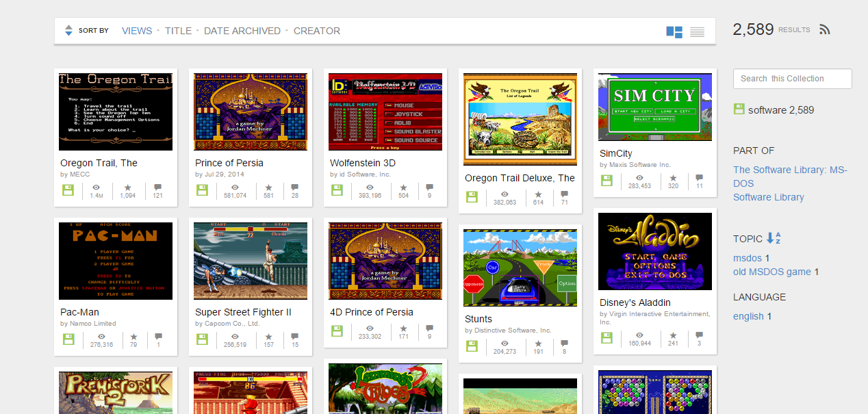Image resolution: width=868 pixels, height=414 pixels.
Task: Click the favorites star on Super Street Fighter II
Action: (268, 336)
